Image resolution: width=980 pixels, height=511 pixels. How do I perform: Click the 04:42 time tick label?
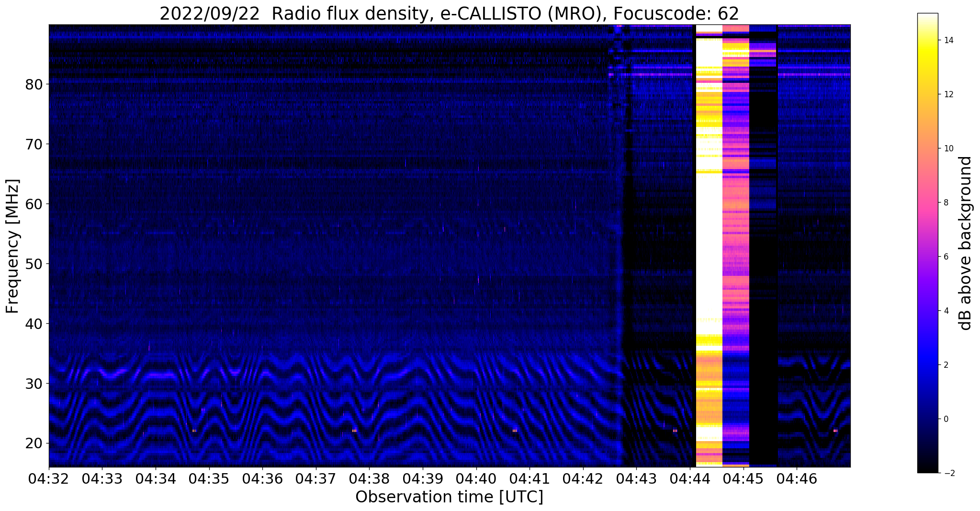(x=583, y=478)
